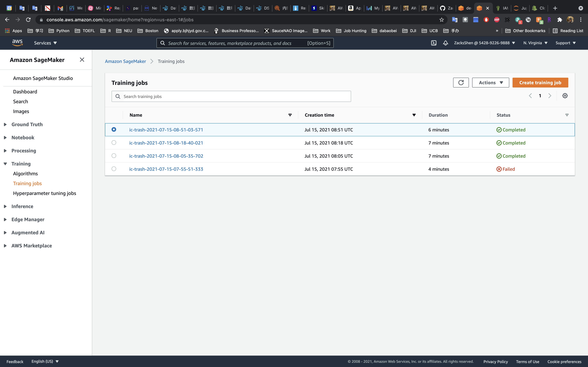The image size is (588, 367).
Task: Select radio for job ic-trash-2021-07-15-08-18-40-021
Action: 114,143
